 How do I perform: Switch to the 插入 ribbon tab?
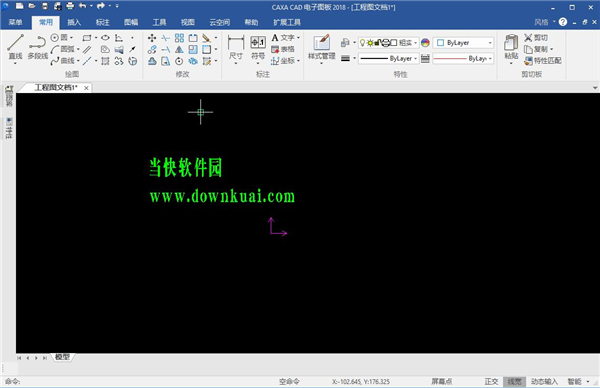[x=74, y=22]
